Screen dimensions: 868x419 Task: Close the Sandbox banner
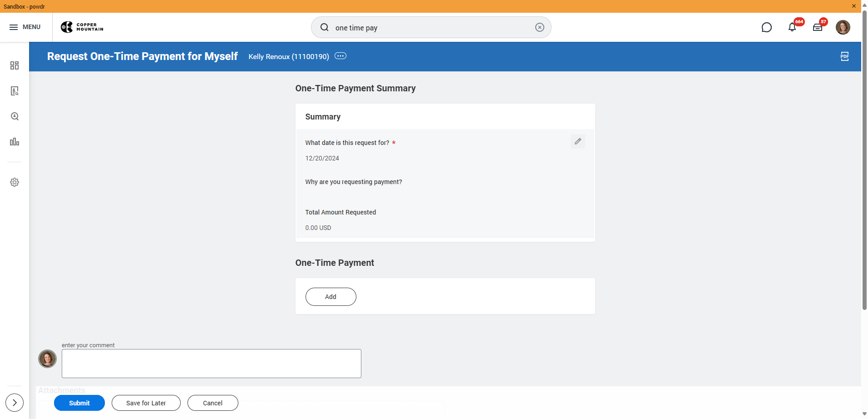click(853, 6)
